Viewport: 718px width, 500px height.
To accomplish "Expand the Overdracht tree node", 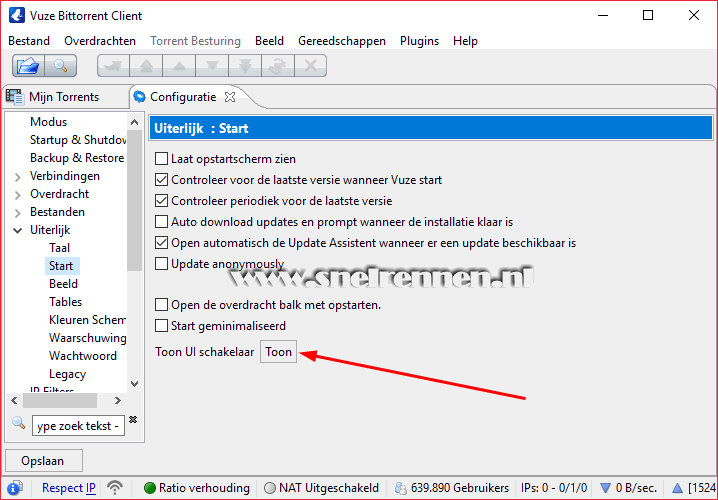I will pos(18,195).
